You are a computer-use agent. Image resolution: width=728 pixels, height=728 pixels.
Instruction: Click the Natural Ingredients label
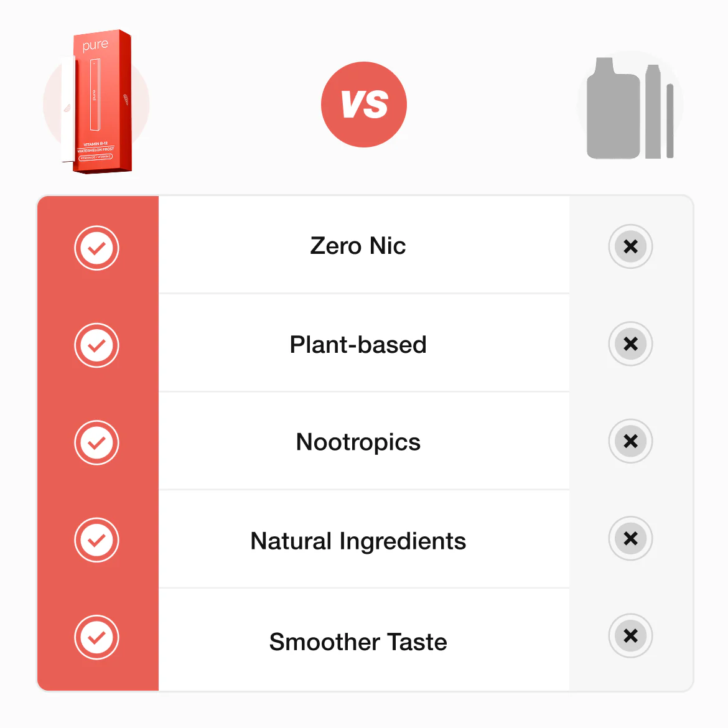(358, 541)
